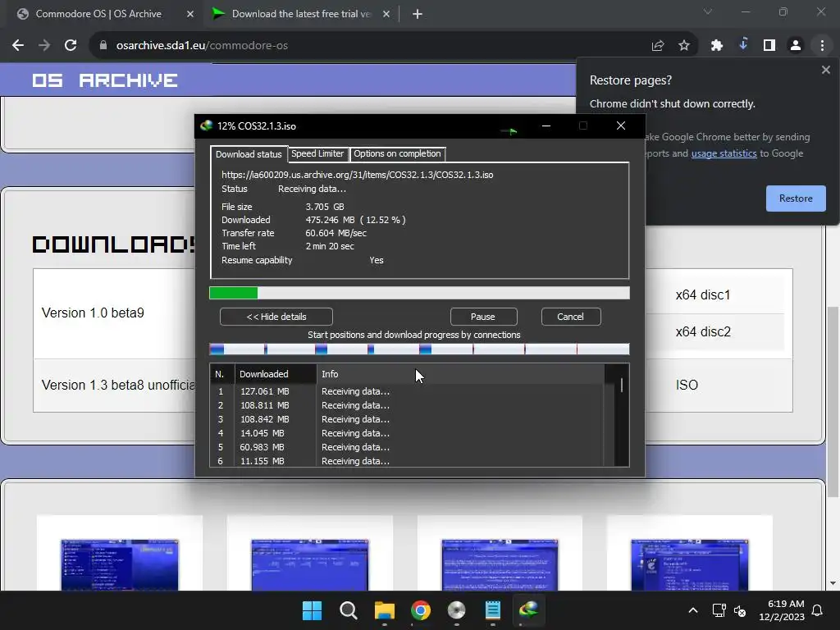Image resolution: width=840 pixels, height=630 pixels.
Task: Open the Chrome extensions puzzle icon
Action: (x=717, y=46)
